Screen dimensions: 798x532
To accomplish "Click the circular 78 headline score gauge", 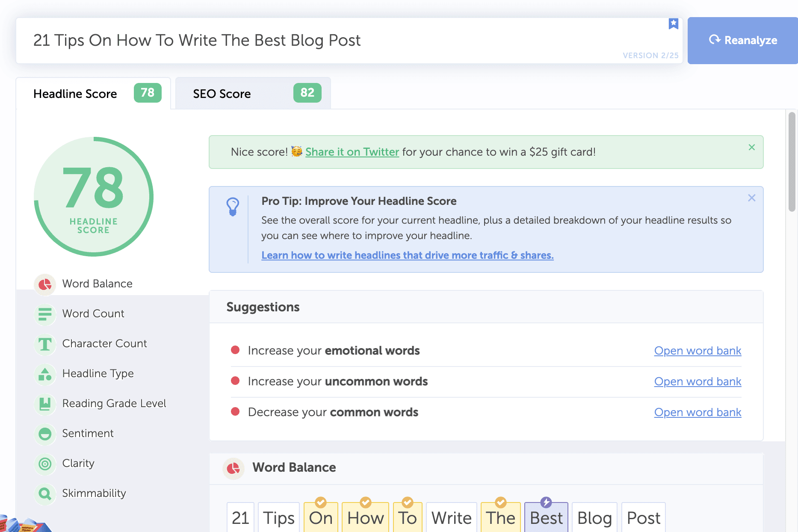I will [93, 197].
